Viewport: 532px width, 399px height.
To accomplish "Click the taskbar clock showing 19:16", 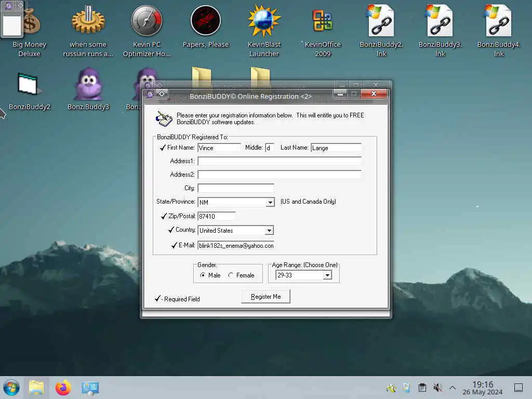I will 483,388.
